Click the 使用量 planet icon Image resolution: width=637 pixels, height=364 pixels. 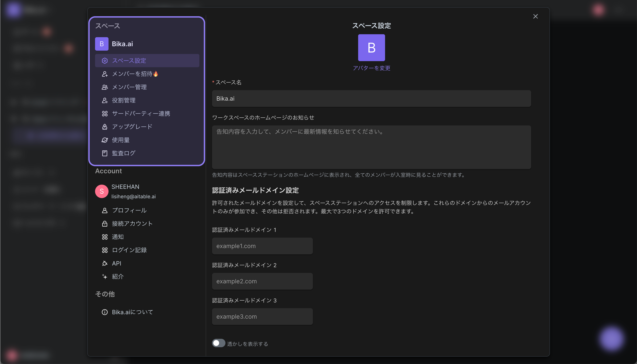(105, 140)
